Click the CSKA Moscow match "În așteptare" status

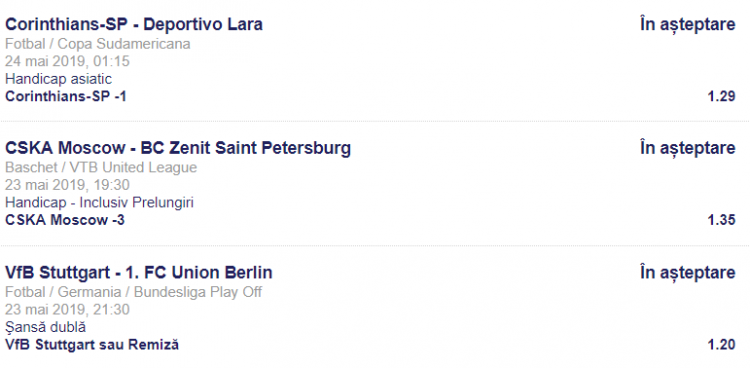coord(687,149)
